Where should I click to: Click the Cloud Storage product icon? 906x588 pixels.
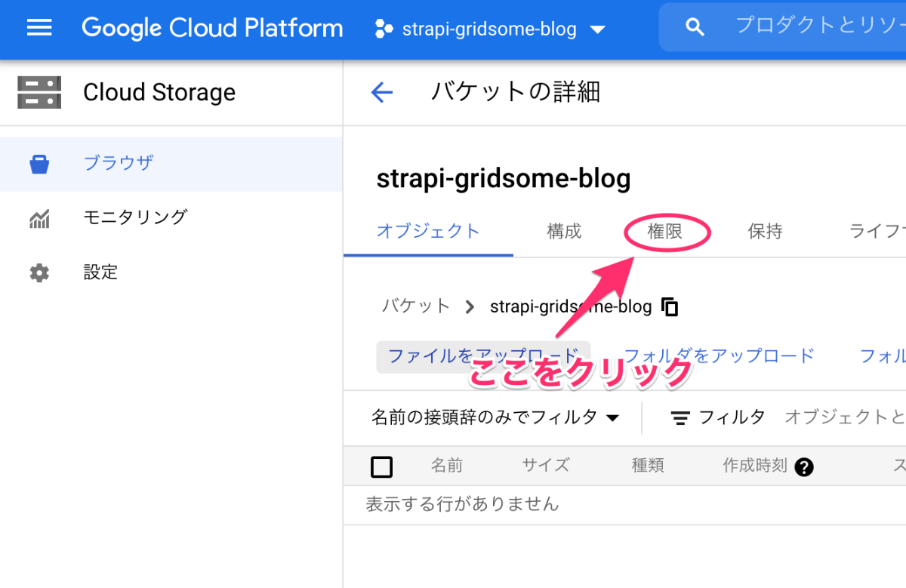pyautogui.click(x=39, y=93)
